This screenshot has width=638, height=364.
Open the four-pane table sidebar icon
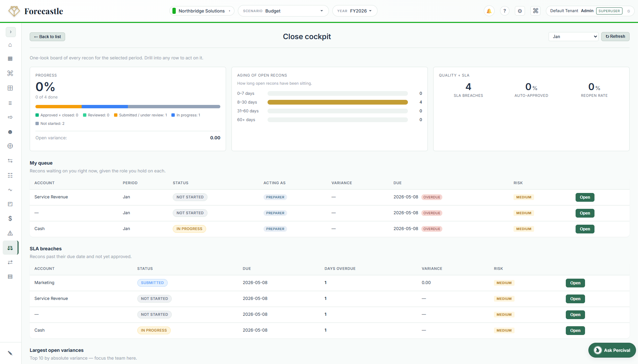(10, 88)
